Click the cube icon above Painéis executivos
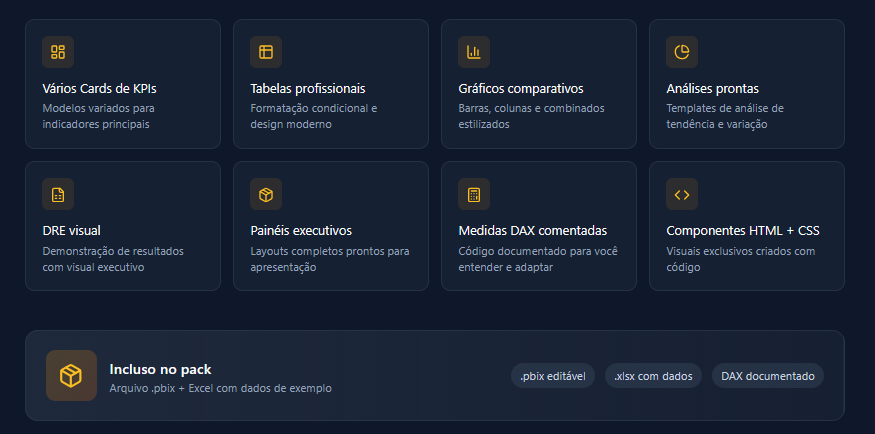 click(266, 194)
